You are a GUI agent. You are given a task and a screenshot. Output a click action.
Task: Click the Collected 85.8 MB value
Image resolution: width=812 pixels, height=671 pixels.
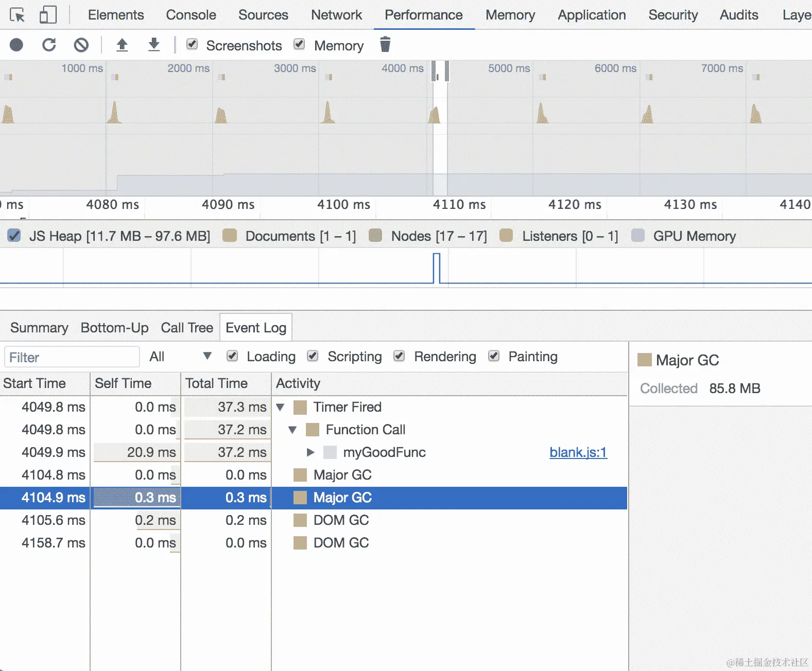click(x=735, y=389)
